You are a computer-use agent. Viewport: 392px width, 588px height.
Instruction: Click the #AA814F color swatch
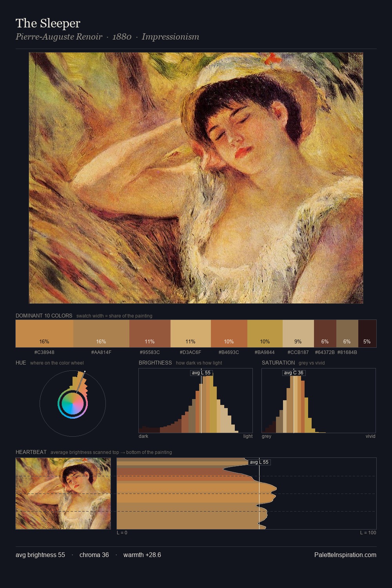tap(101, 334)
